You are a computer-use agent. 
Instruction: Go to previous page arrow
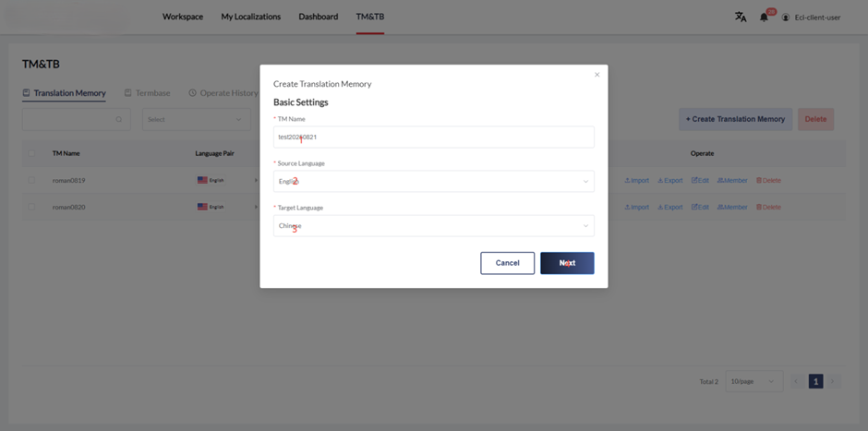tap(797, 381)
